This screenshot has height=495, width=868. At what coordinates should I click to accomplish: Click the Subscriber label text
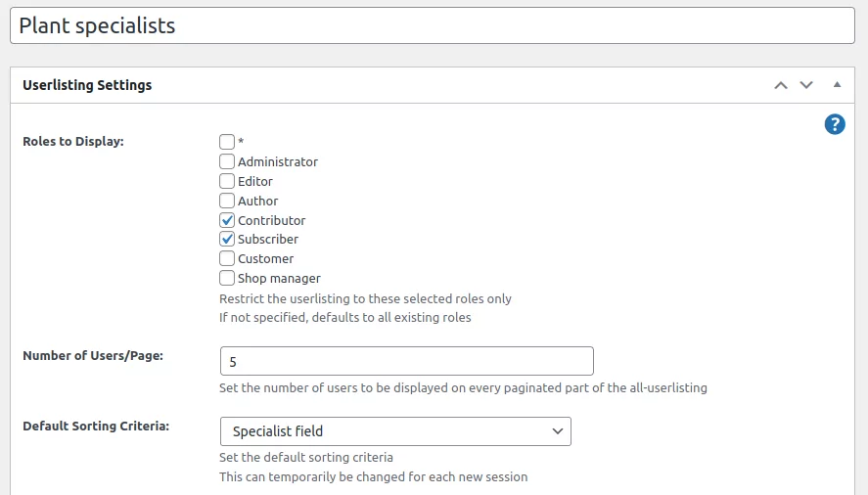(268, 239)
